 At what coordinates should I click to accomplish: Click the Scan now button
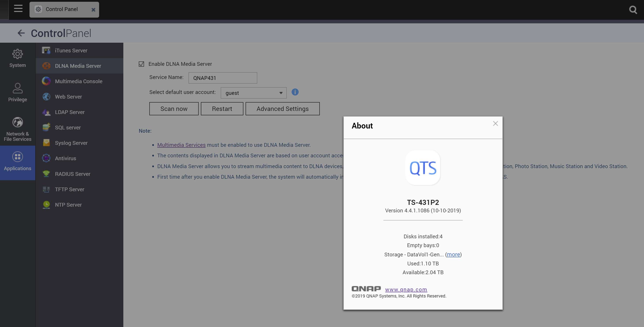point(174,109)
